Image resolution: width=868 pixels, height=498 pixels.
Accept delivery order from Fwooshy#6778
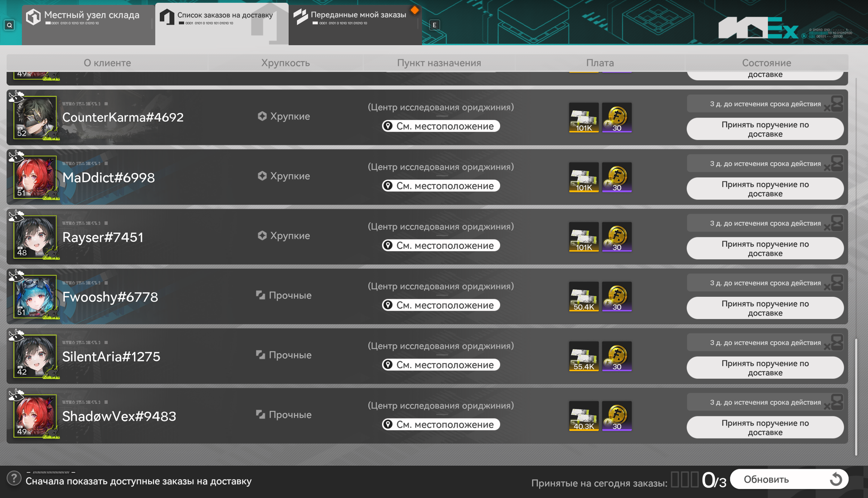(765, 308)
